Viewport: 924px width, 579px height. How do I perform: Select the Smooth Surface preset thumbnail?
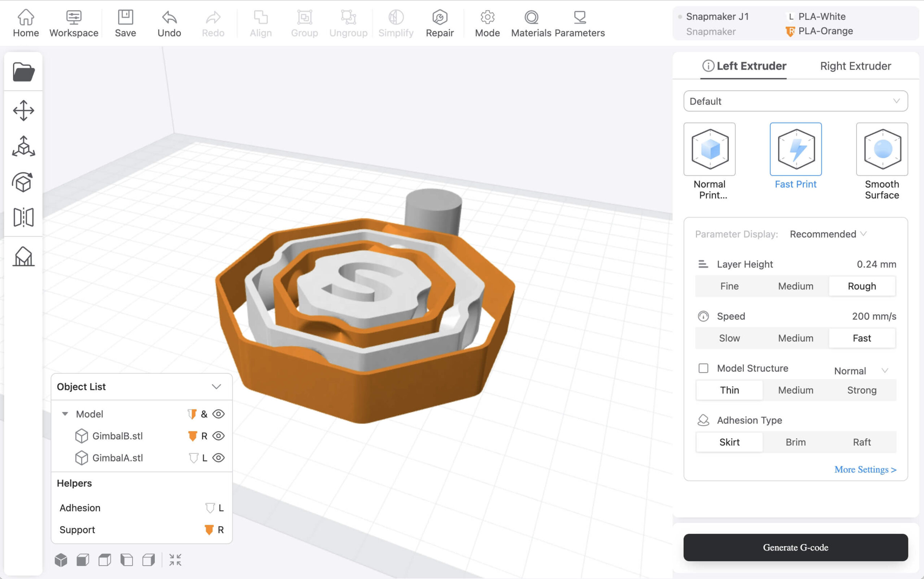(881, 149)
